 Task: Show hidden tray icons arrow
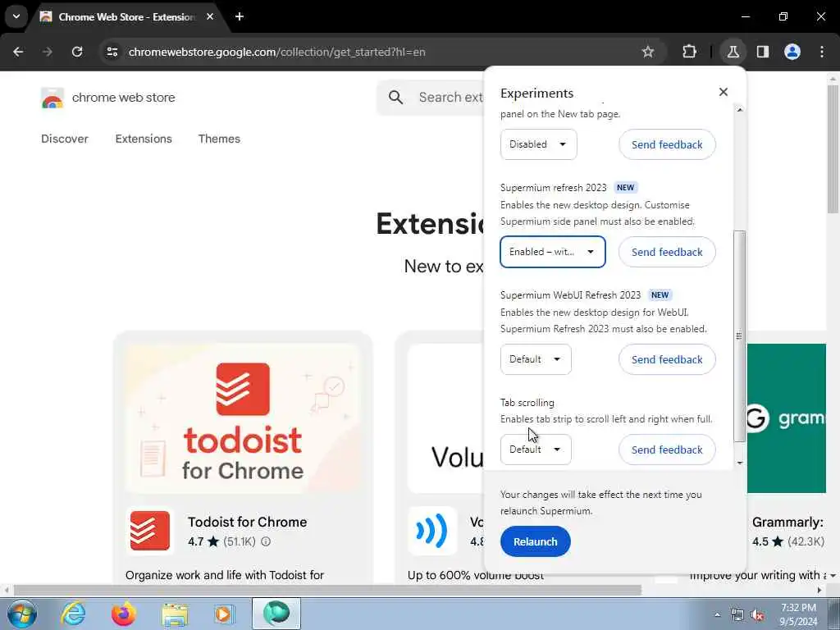717,614
